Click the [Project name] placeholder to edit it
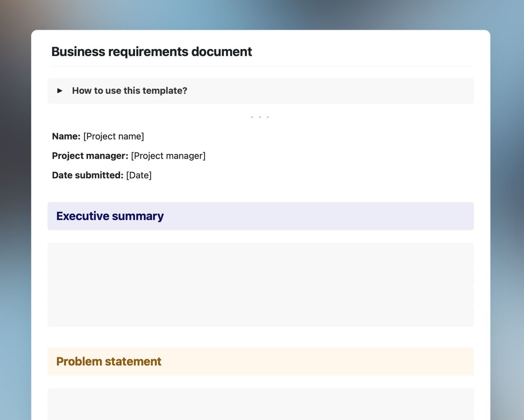Viewport: 524px width, 420px height. 113,136
